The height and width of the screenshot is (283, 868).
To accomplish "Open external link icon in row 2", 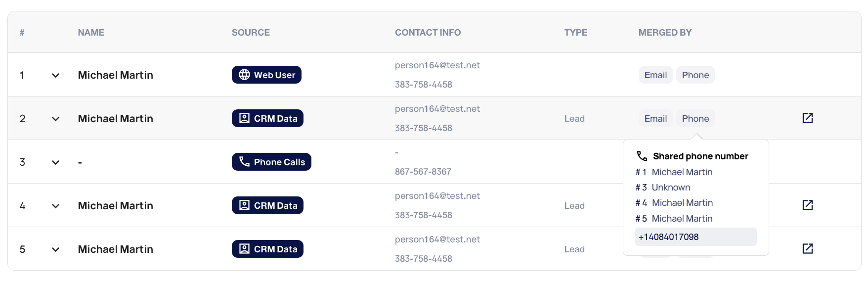I will tap(807, 118).
